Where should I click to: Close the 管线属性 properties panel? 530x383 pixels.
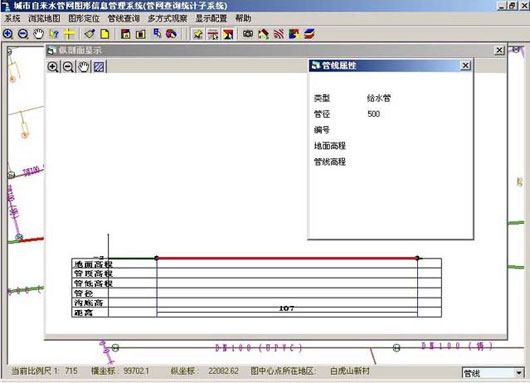(x=465, y=65)
